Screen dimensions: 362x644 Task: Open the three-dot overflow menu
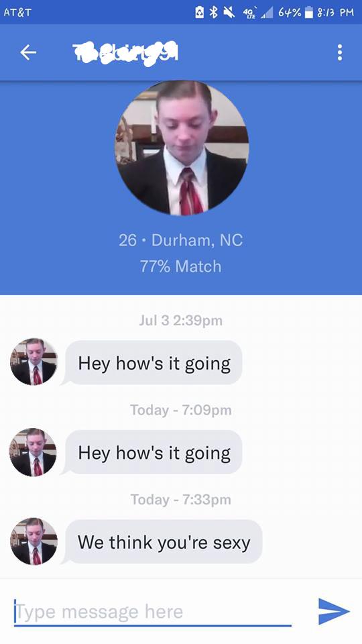point(339,52)
